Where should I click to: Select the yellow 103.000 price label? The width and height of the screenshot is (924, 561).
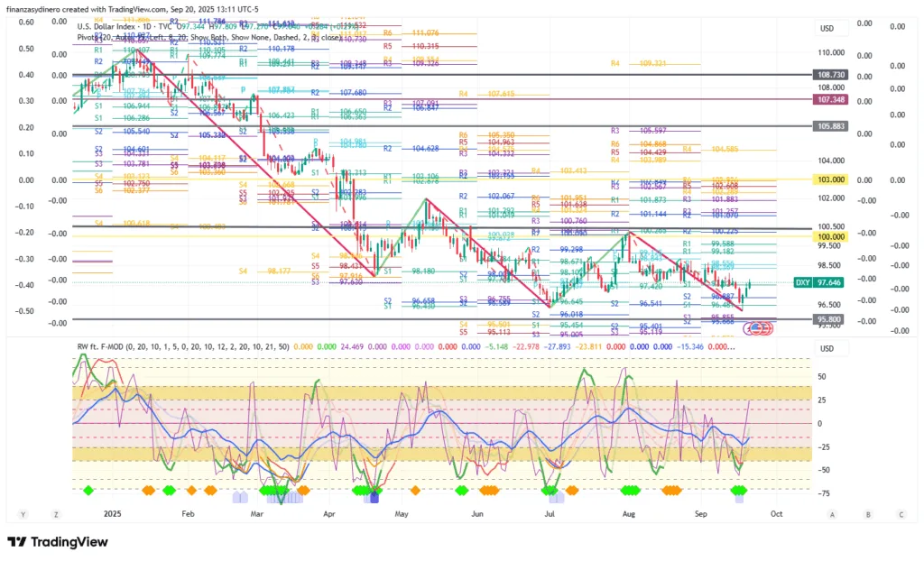click(x=830, y=179)
